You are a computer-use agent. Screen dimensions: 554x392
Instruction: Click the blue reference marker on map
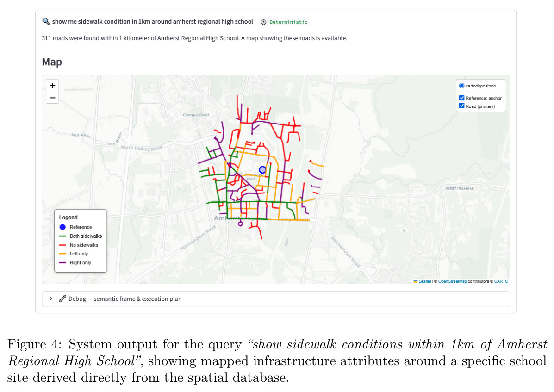point(262,170)
